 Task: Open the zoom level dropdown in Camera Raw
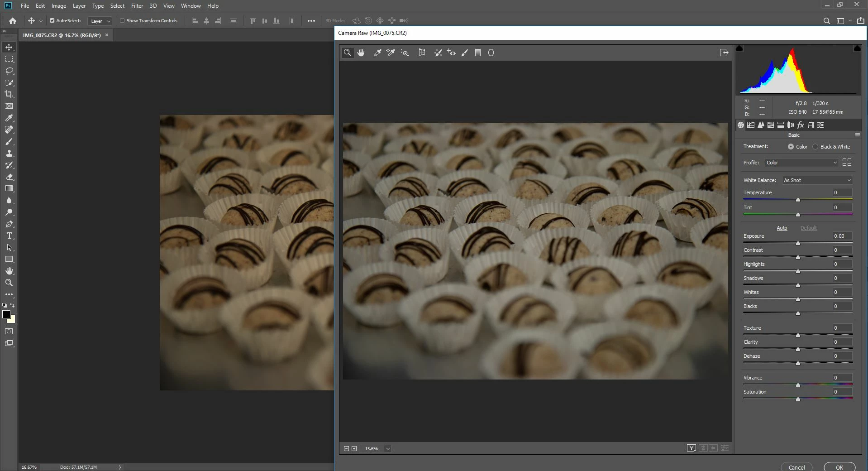(388, 449)
